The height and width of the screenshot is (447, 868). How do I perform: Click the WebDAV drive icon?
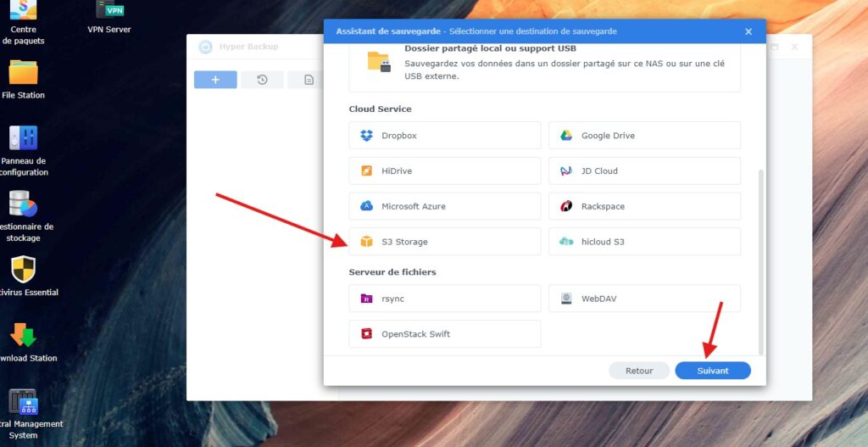566,299
